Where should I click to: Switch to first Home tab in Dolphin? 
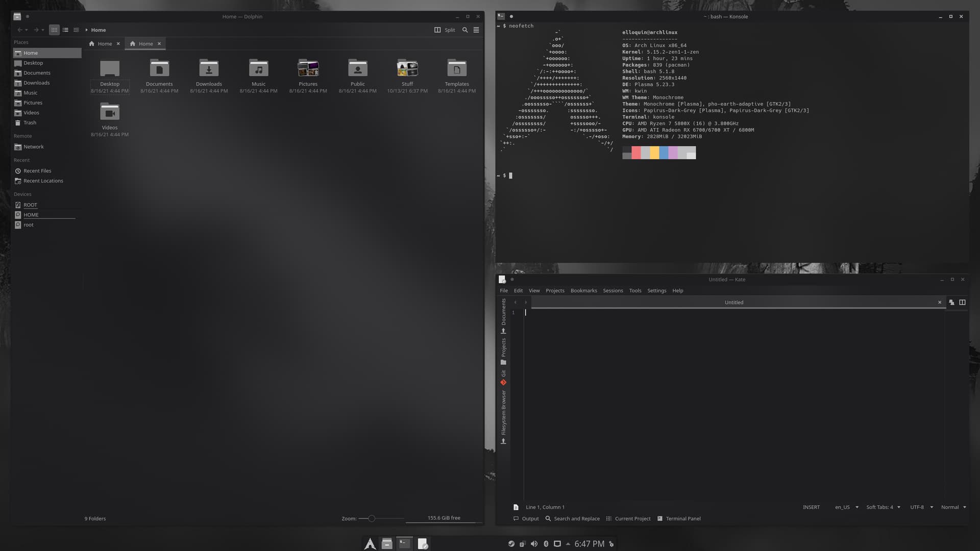[104, 44]
